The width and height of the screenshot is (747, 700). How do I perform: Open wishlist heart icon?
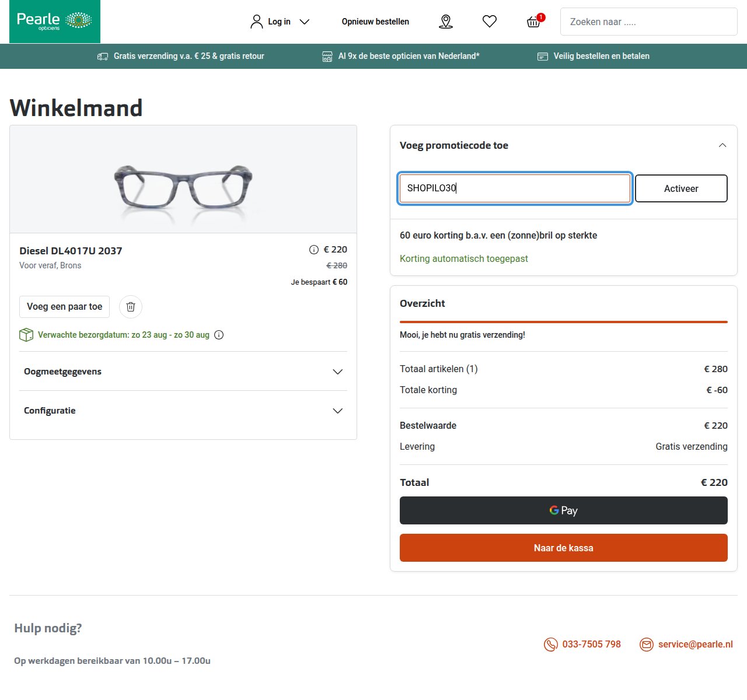pos(490,22)
